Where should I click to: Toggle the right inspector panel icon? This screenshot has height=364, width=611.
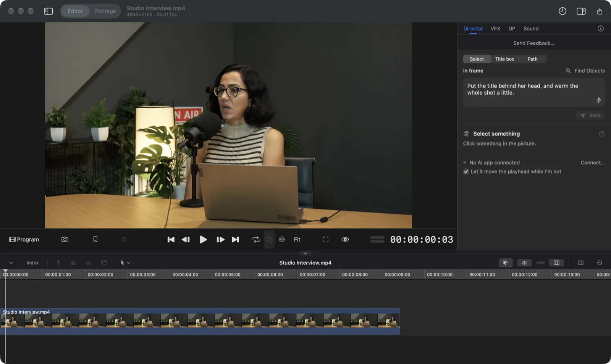pos(581,11)
